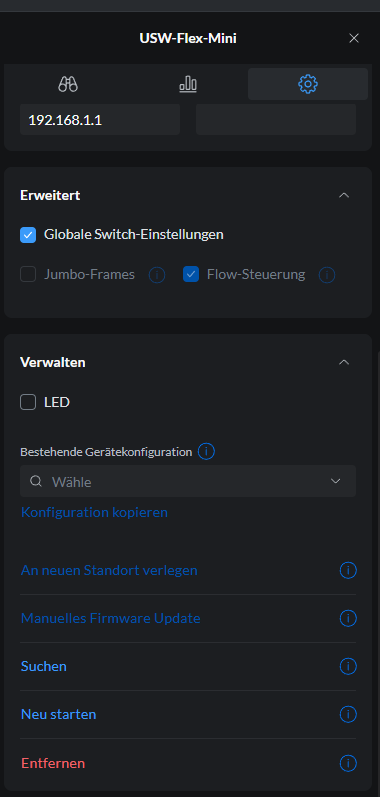380x797 pixels.
Task: Enable the Jumbo-Frames checkbox
Action: (28, 275)
